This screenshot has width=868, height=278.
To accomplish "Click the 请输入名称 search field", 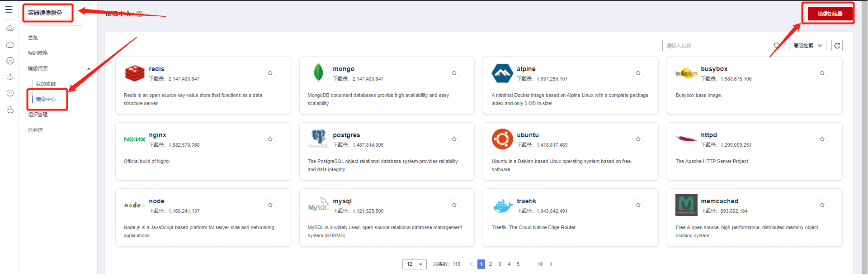I will pyautogui.click(x=718, y=46).
